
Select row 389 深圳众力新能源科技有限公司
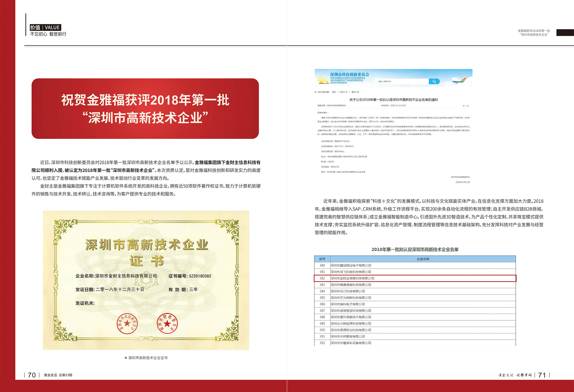click(x=415, y=323)
